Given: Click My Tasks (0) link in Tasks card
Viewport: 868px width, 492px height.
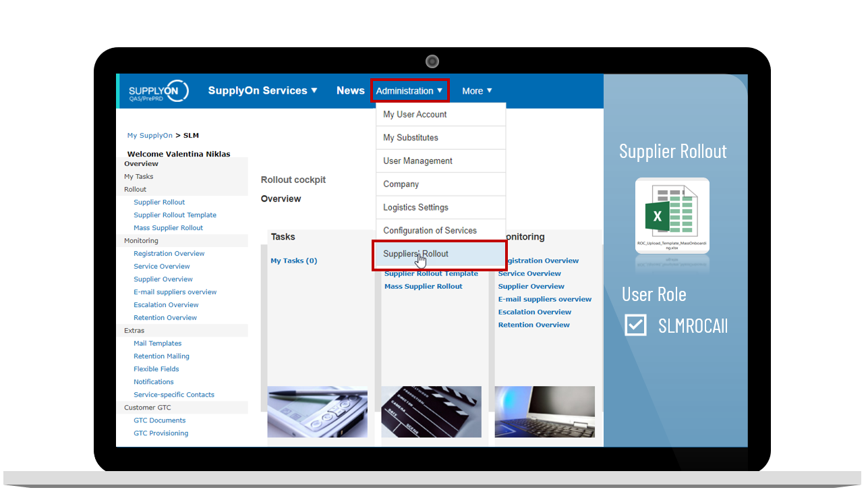Looking at the screenshot, I should (293, 261).
